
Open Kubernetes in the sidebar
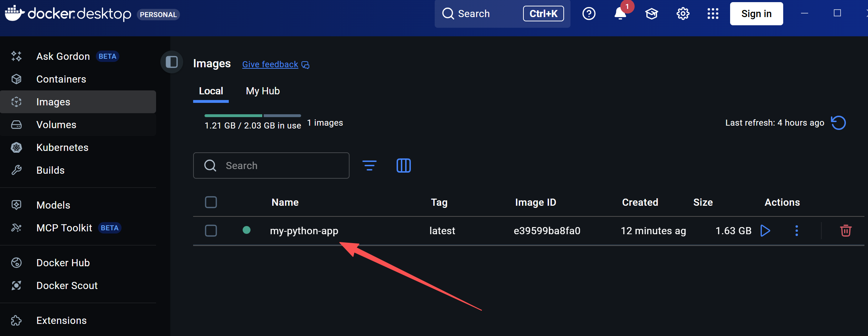pyautogui.click(x=78, y=147)
